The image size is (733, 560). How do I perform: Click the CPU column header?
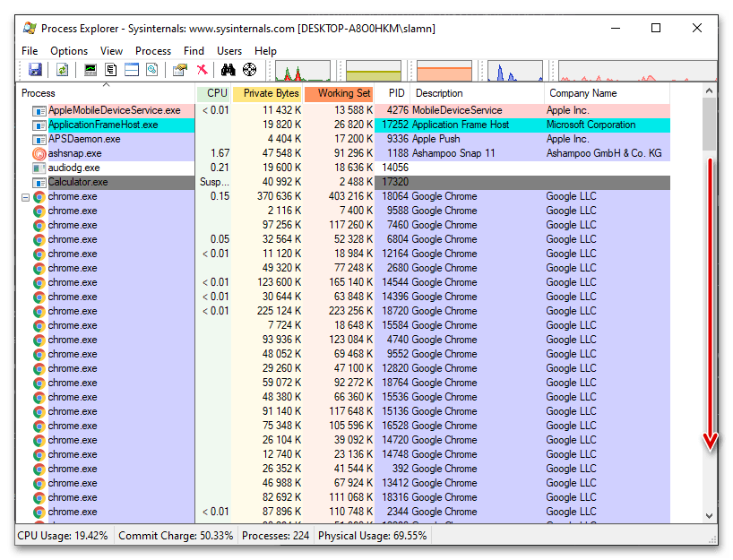(216, 93)
